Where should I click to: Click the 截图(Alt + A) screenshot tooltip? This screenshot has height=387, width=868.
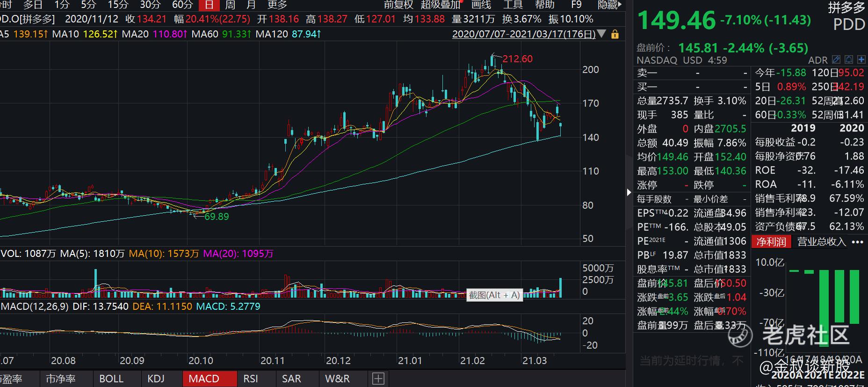[494, 295]
